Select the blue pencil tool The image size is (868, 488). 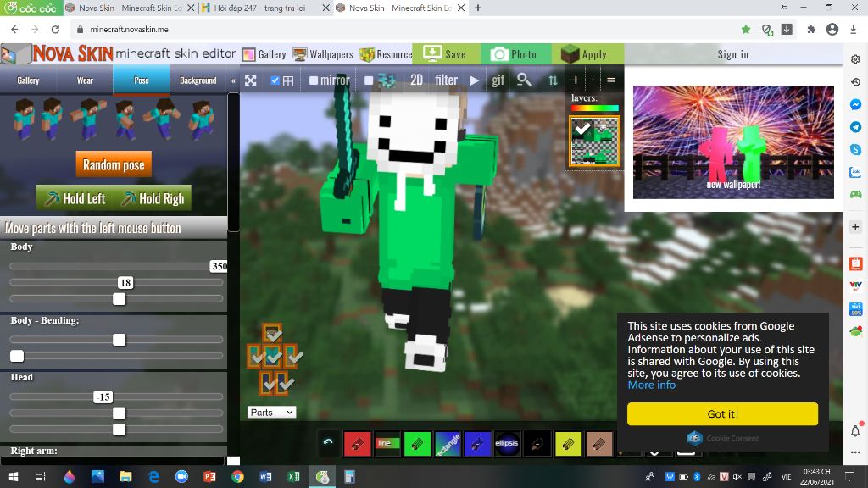[477, 443]
